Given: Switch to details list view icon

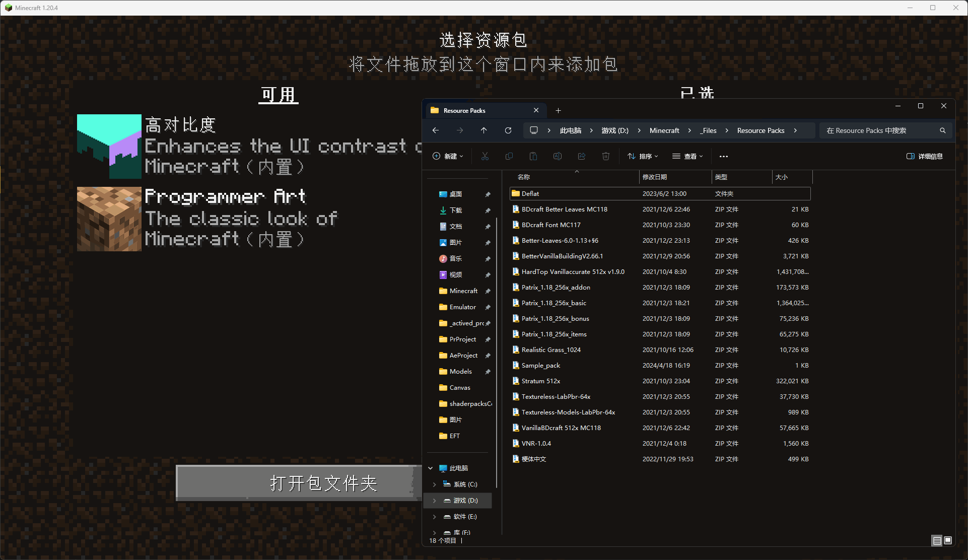Looking at the screenshot, I should [x=937, y=540].
